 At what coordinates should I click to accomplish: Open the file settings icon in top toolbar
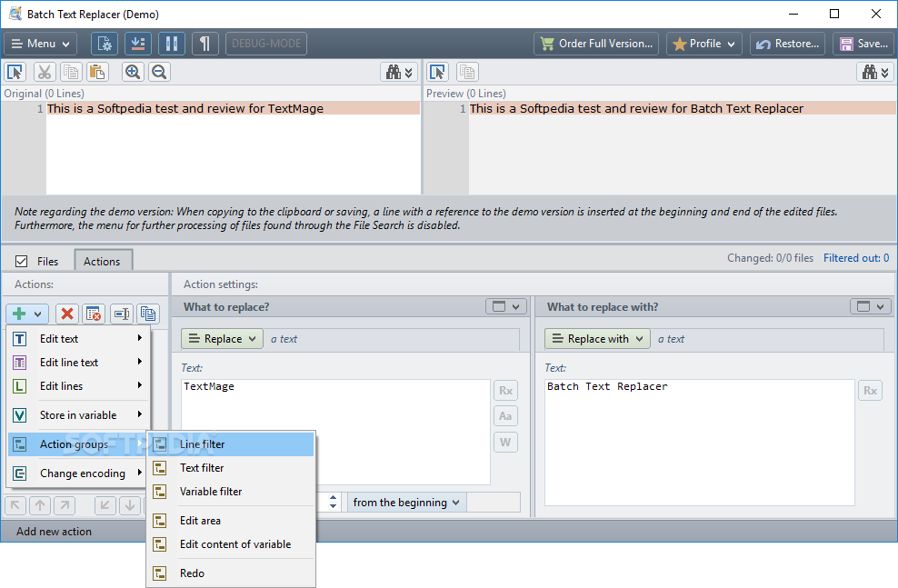point(105,44)
